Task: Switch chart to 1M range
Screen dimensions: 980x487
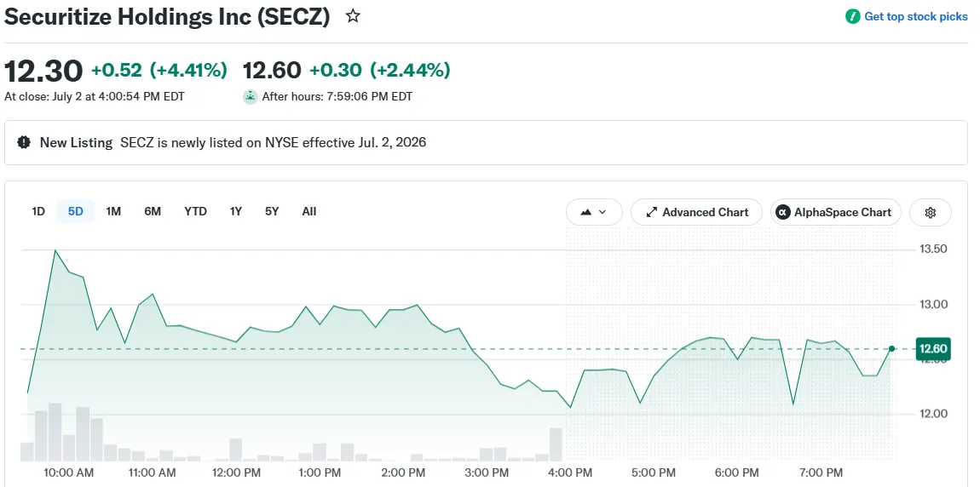Action: 113,212
